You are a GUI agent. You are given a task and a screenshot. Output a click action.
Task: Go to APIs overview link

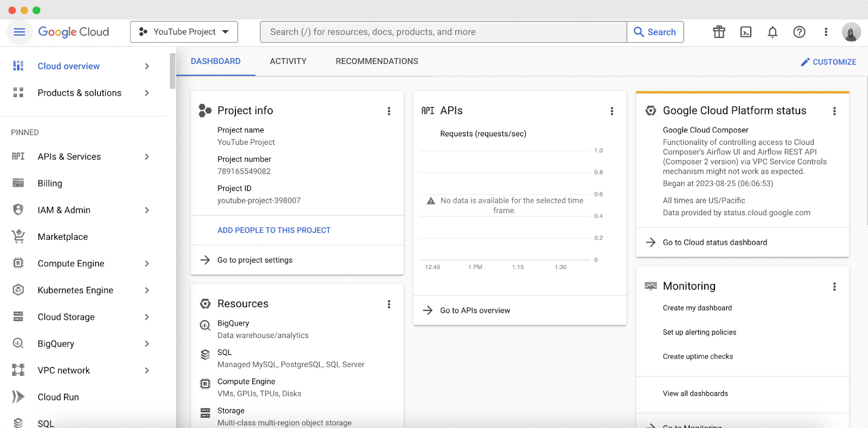[x=475, y=310]
